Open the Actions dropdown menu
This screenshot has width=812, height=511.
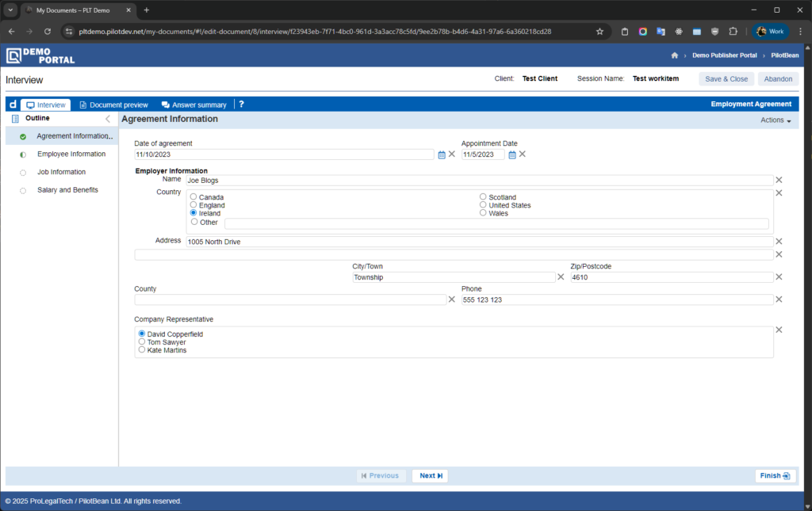point(776,120)
